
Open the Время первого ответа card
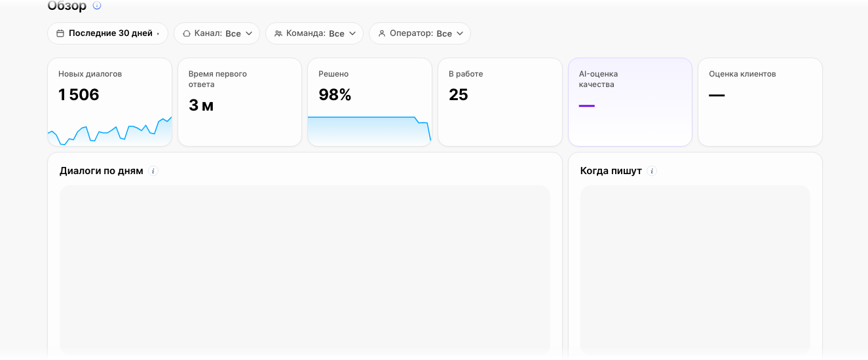tap(240, 102)
